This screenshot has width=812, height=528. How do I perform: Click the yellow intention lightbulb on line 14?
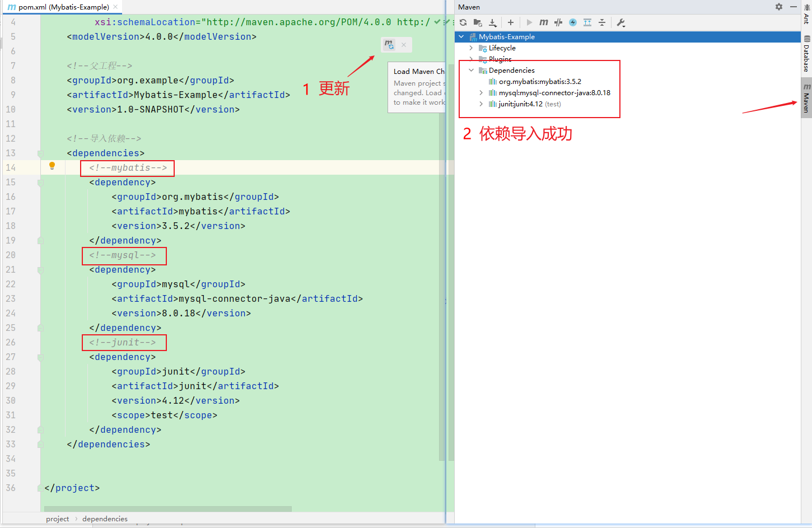52,166
